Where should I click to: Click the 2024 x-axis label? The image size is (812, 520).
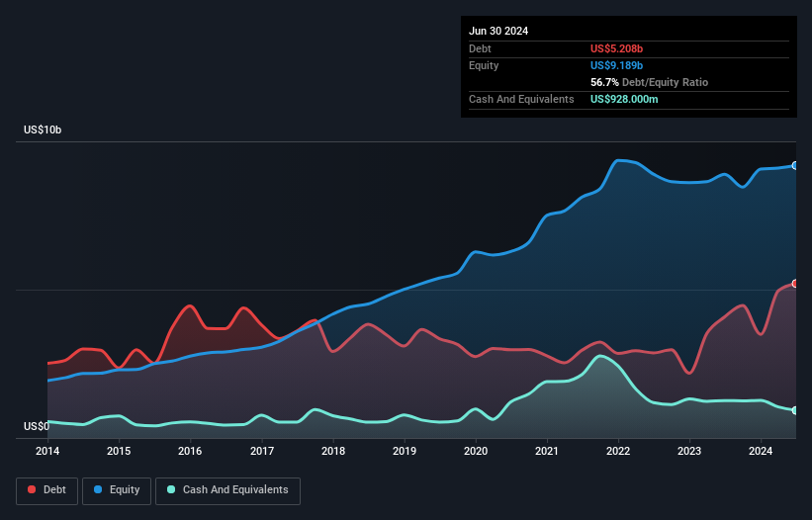(x=761, y=451)
